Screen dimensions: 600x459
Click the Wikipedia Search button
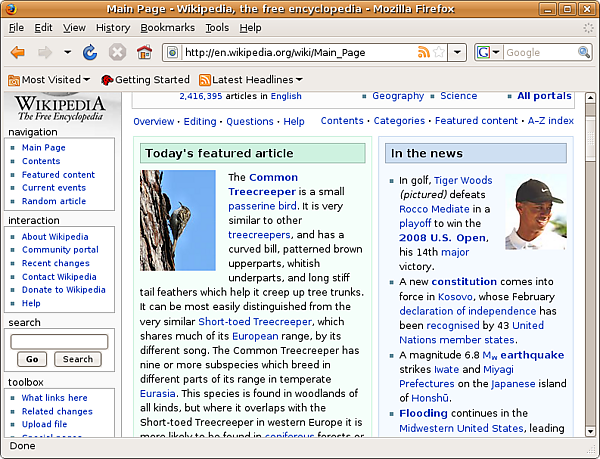[78, 359]
